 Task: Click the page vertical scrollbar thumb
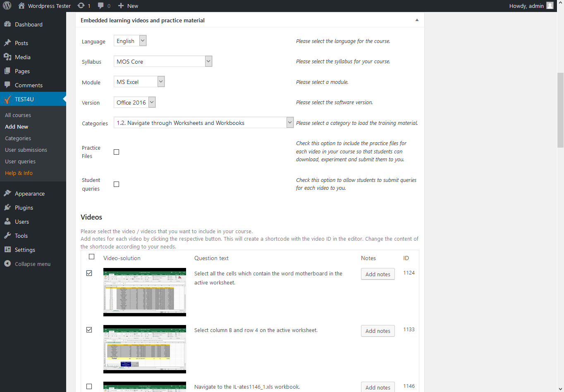click(x=560, y=110)
